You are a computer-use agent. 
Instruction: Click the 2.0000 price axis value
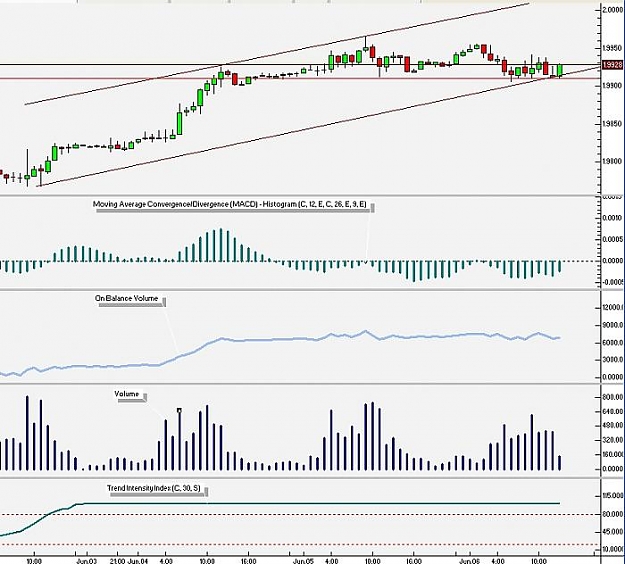click(x=613, y=10)
